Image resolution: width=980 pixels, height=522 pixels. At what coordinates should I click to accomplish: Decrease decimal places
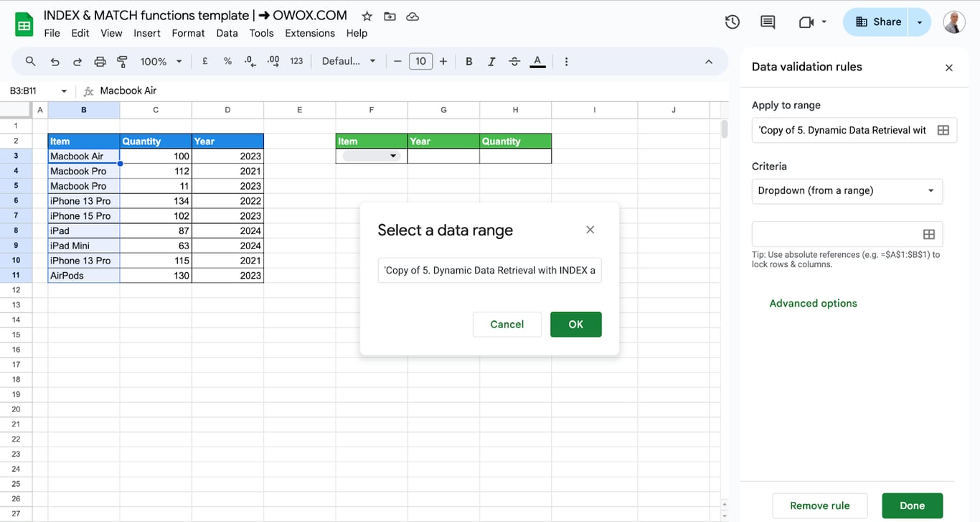click(x=250, y=62)
